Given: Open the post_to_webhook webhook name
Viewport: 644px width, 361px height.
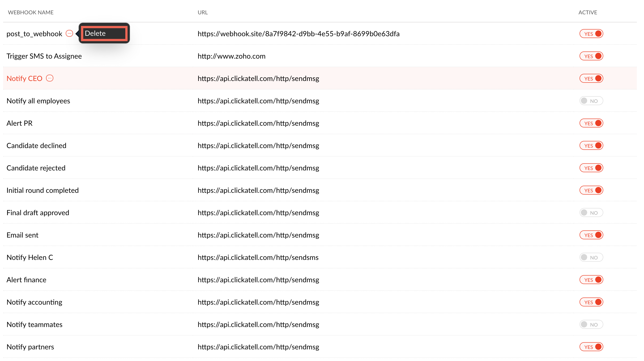Looking at the screenshot, I should 34,34.
